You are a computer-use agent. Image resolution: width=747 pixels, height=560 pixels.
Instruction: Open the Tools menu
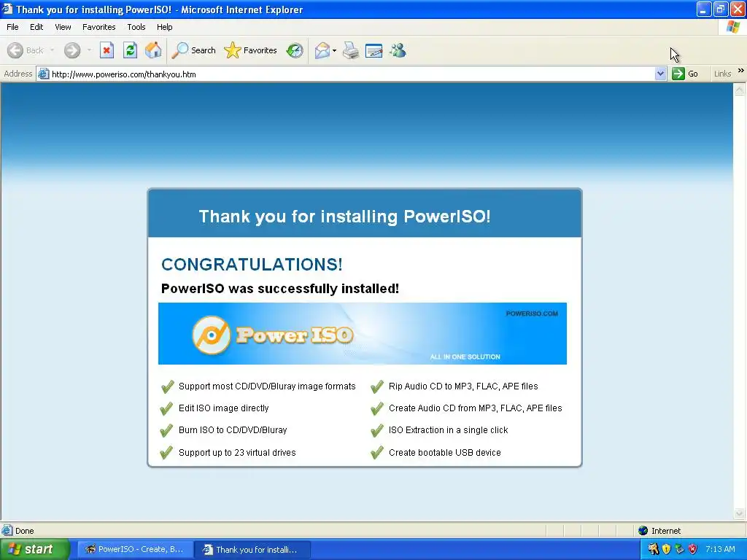click(x=136, y=27)
